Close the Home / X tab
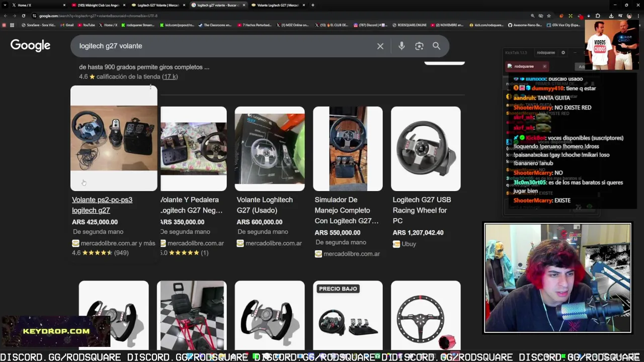The height and width of the screenshot is (362, 644). 64,5
